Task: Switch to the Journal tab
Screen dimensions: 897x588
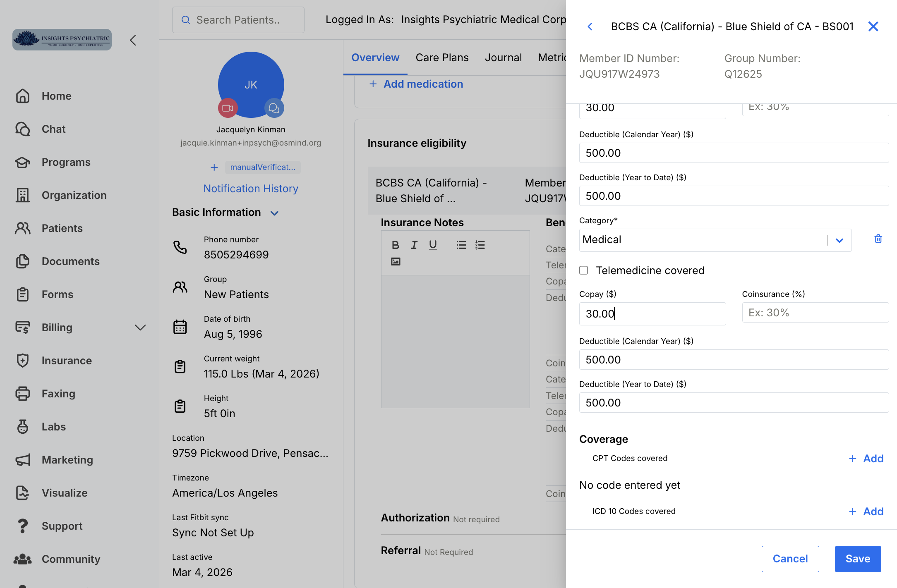Action: point(503,57)
